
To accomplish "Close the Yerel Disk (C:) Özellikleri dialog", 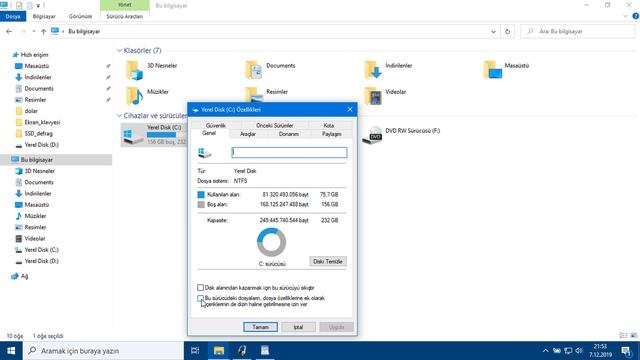I will coord(350,109).
